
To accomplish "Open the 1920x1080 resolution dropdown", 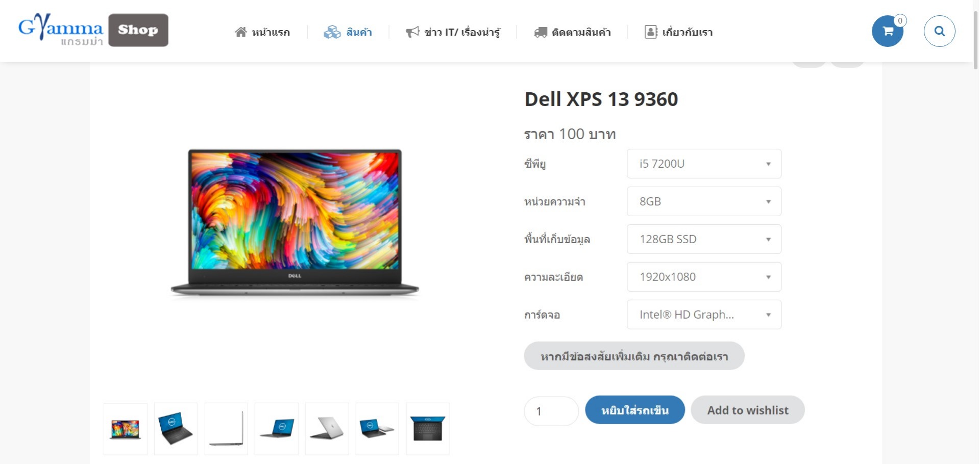I will [x=704, y=277].
